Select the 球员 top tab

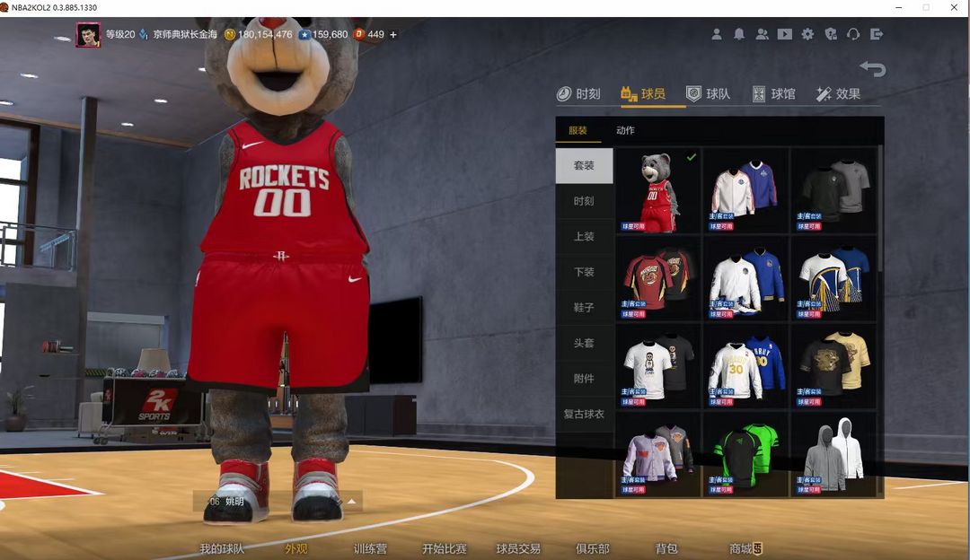coord(643,94)
